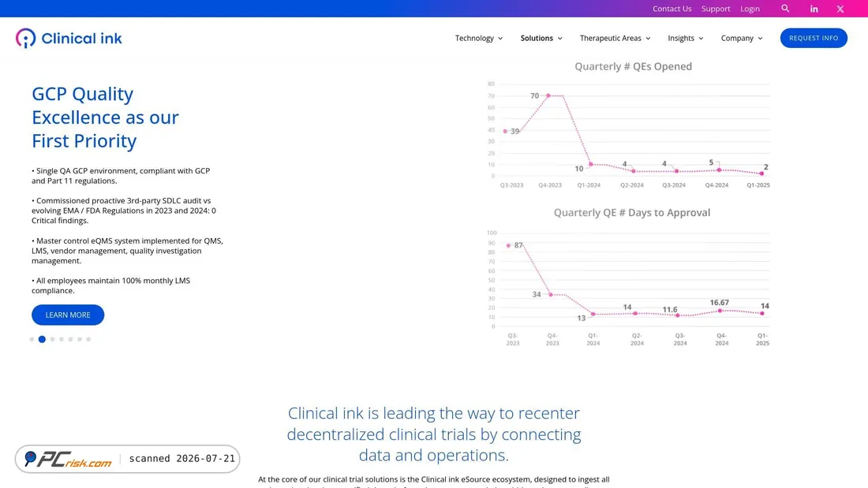This screenshot has height=488, width=868.
Task: Click the LEARN MORE button
Action: [68, 315]
